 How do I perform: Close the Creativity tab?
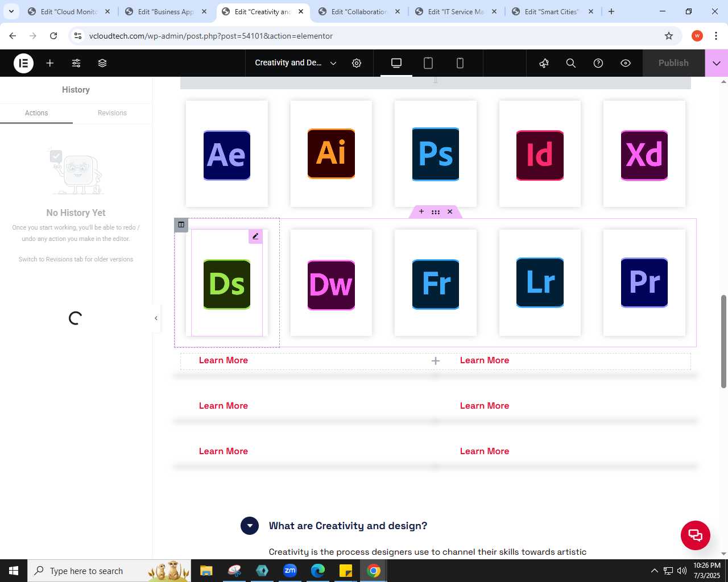(x=301, y=11)
